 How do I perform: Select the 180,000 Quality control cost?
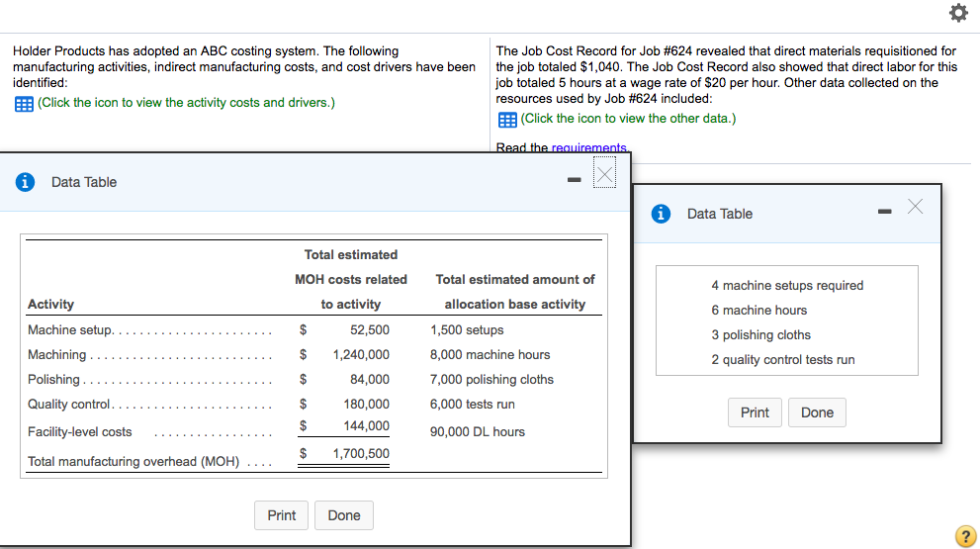coord(366,405)
